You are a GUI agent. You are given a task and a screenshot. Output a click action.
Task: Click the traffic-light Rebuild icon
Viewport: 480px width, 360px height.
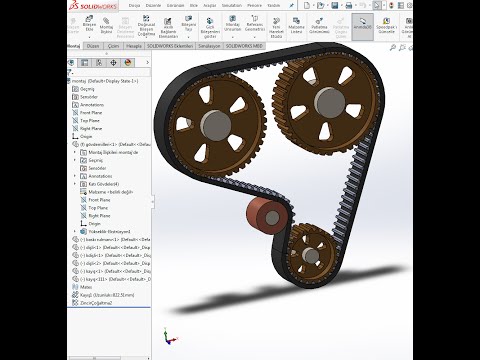tap(391, 5)
